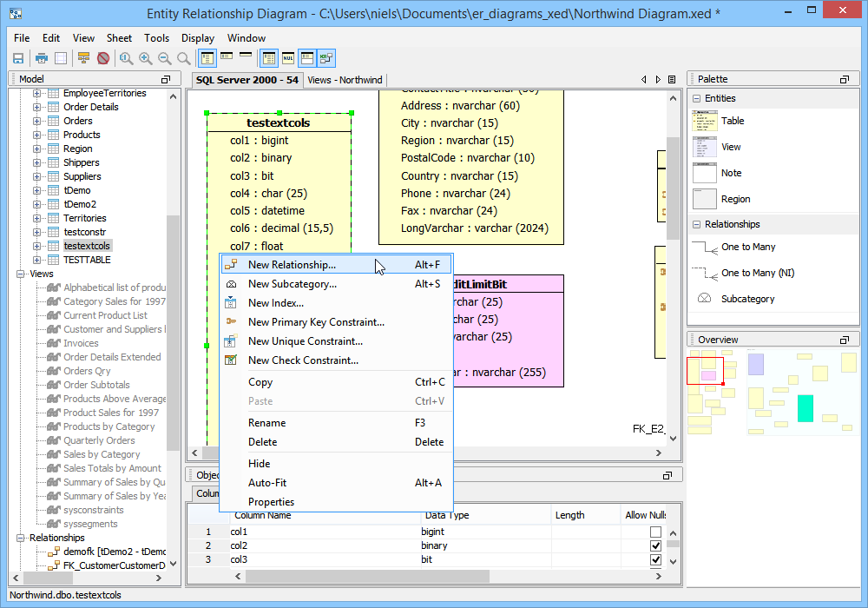This screenshot has height=608, width=868.
Task: Switch to Views - Northwind tab
Action: click(344, 80)
